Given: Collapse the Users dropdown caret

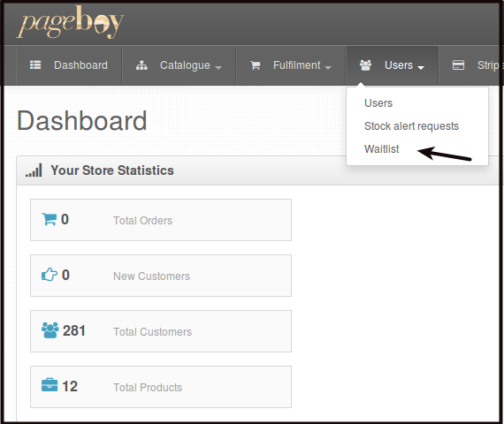Looking at the screenshot, I should [x=421, y=67].
